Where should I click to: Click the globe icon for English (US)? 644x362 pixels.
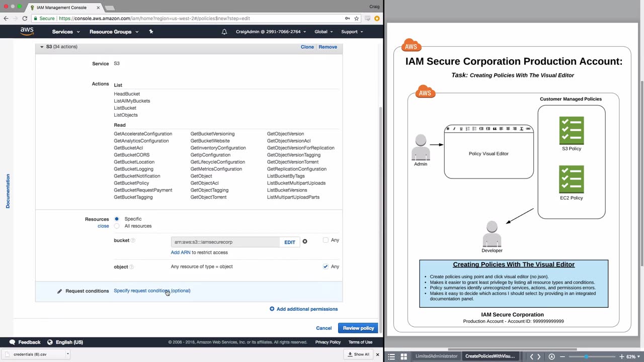click(x=50, y=342)
